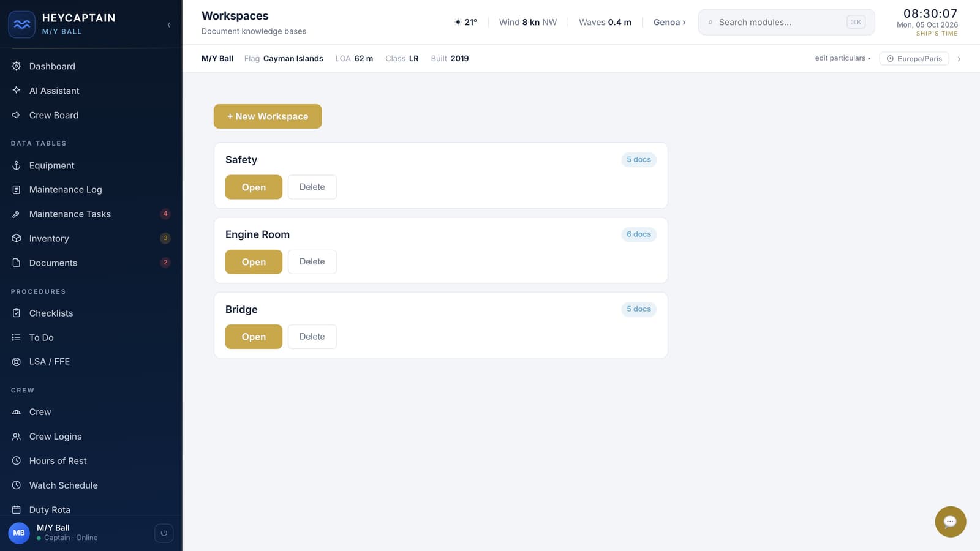Click the Equipment anchor icon
Viewport: 980px width, 551px height.
pyautogui.click(x=17, y=165)
